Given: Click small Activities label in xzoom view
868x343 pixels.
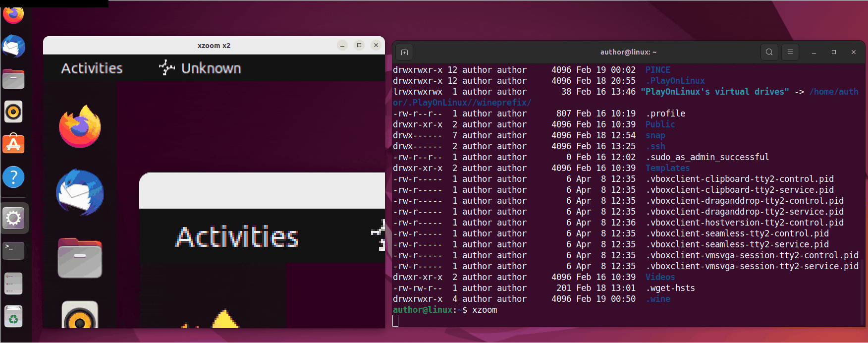Looking at the screenshot, I should pyautogui.click(x=92, y=68).
